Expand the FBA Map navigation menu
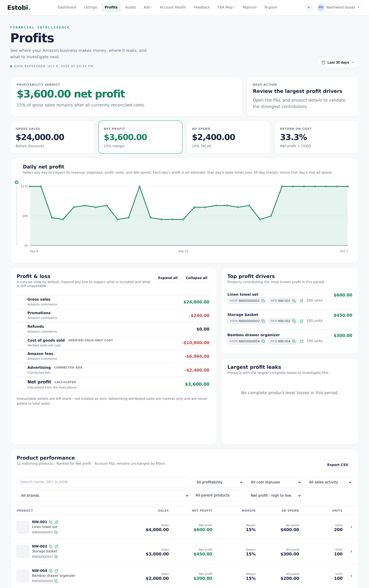This screenshot has width=369, height=588. pyautogui.click(x=226, y=7)
